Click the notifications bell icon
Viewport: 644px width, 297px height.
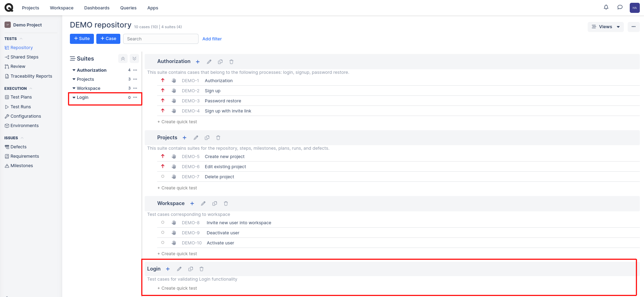pos(606,7)
